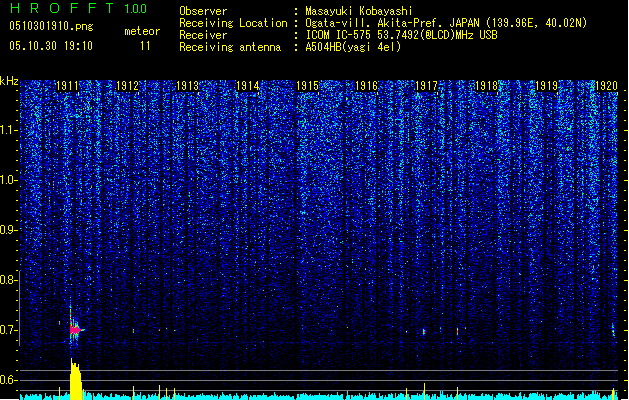Click the 1915 time marker
This screenshot has width=629, height=400.
point(307,86)
